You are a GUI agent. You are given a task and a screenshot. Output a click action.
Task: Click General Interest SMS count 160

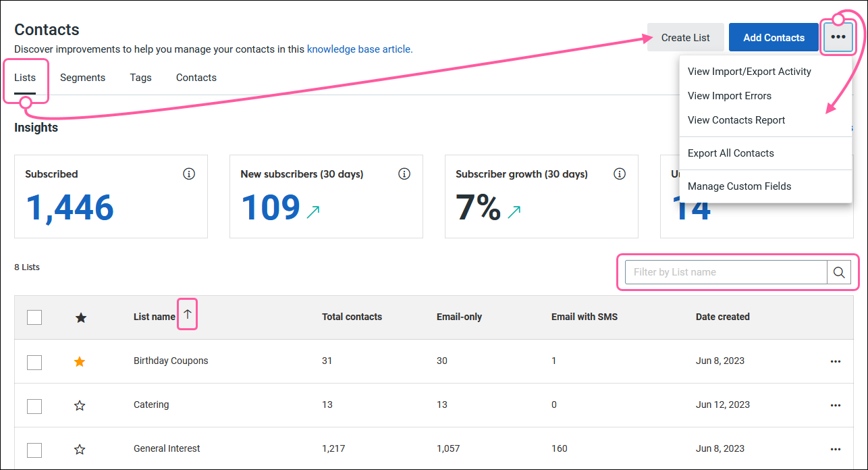click(560, 448)
